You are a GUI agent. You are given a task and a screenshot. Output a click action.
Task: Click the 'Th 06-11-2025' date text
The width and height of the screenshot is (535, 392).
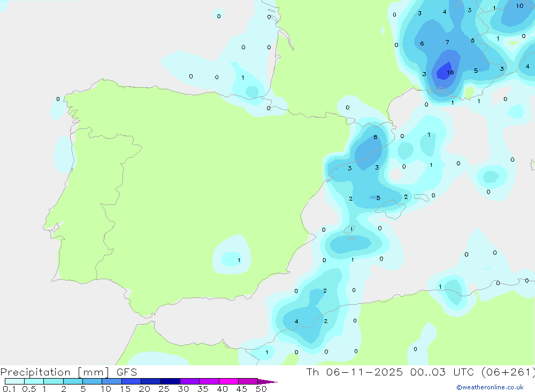(x=354, y=372)
